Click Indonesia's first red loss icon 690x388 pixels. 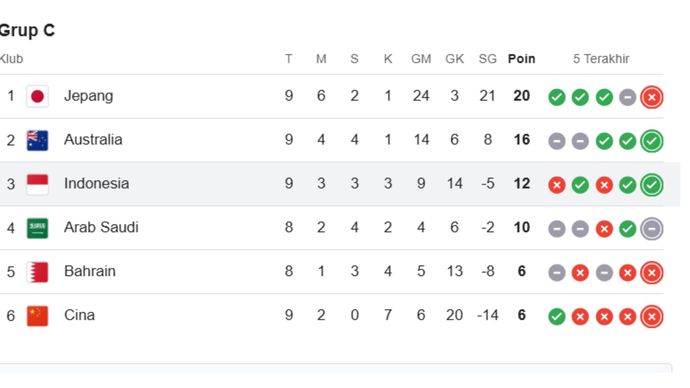click(557, 185)
